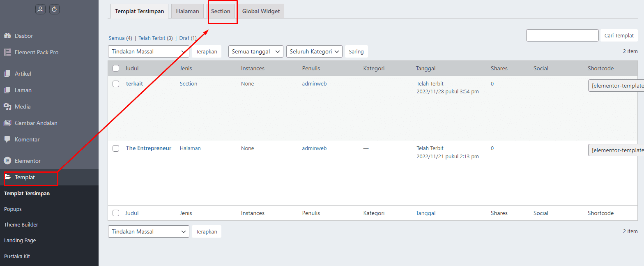Open the top Tindakan Massal dropdown
Screen dimensions: 644x266
tap(148, 51)
